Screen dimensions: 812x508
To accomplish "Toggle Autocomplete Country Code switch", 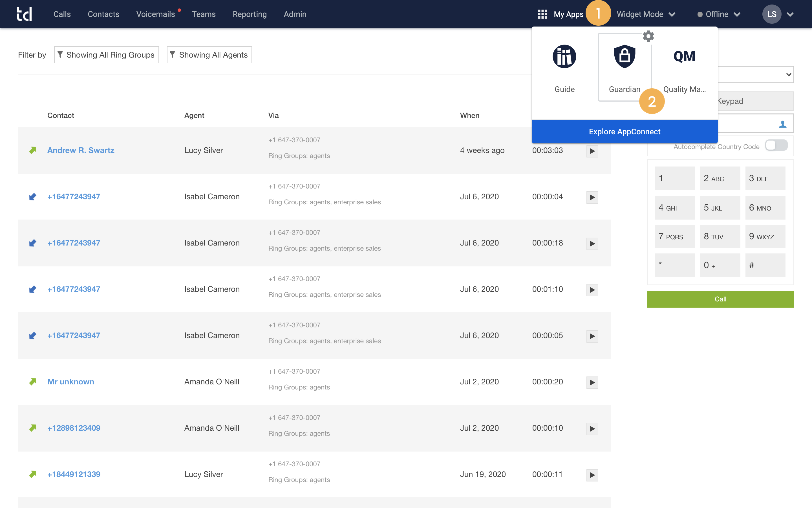I will (776, 145).
